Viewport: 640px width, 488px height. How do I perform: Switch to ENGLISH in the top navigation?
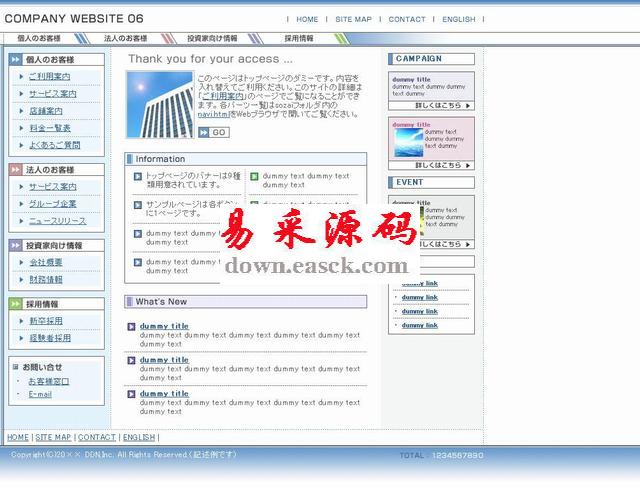459,19
